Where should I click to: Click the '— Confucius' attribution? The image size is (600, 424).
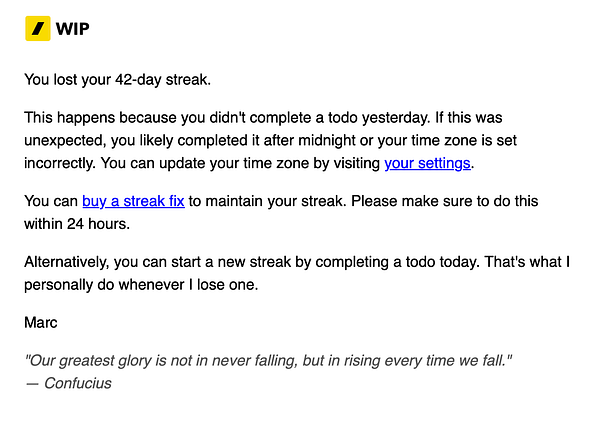[68, 382]
